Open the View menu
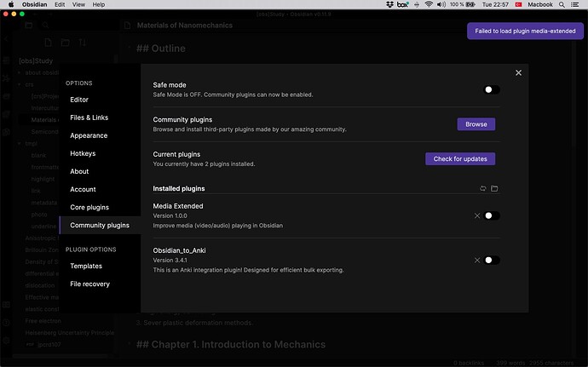This screenshot has height=367, width=588. click(x=78, y=4)
